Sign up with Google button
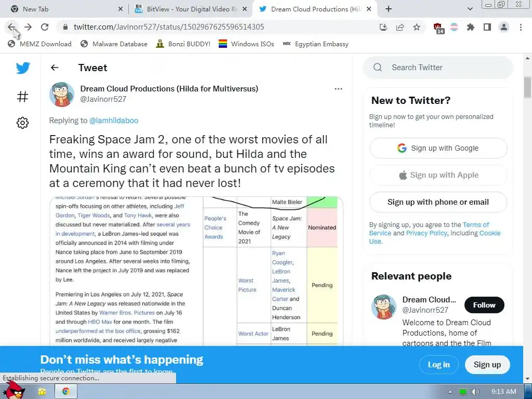The width and height of the screenshot is (532, 399). pos(438,148)
